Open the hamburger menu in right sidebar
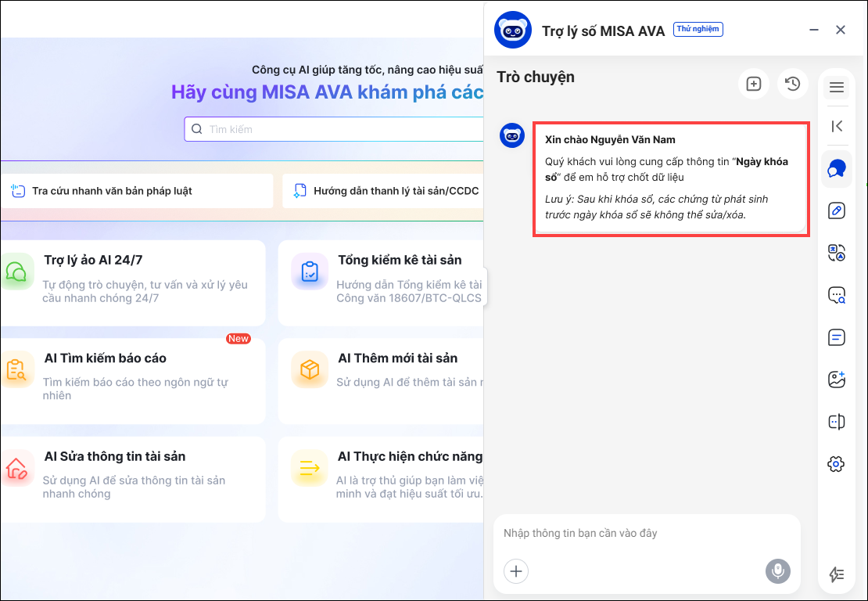 (837, 87)
